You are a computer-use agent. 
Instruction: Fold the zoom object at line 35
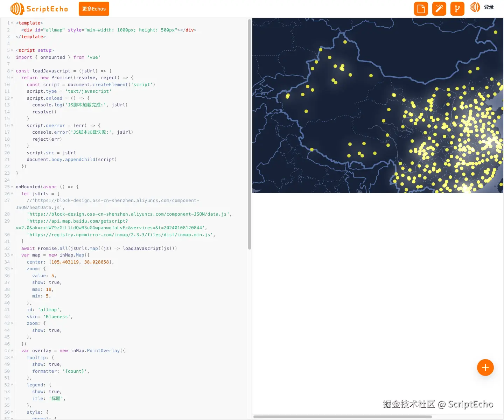pyautogui.click(x=12, y=269)
